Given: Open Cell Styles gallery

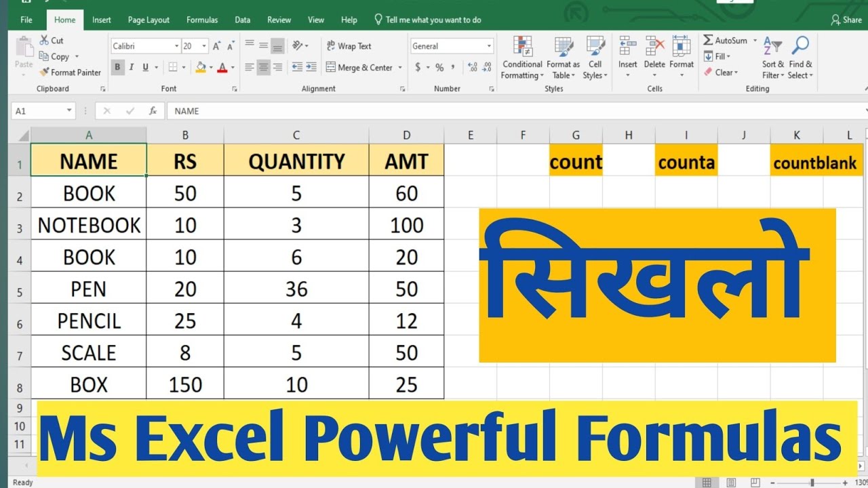Looking at the screenshot, I should [595, 58].
